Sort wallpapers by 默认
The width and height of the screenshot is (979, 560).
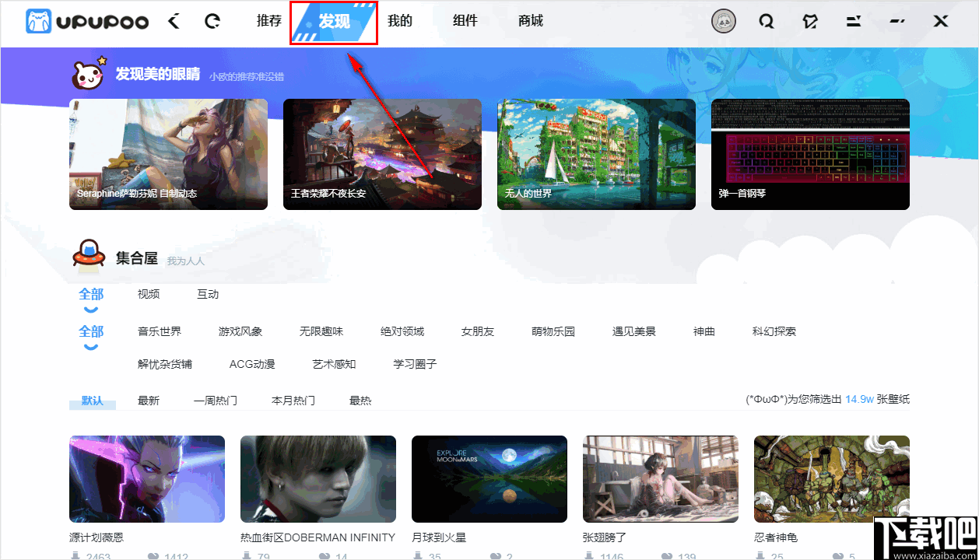point(93,401)
